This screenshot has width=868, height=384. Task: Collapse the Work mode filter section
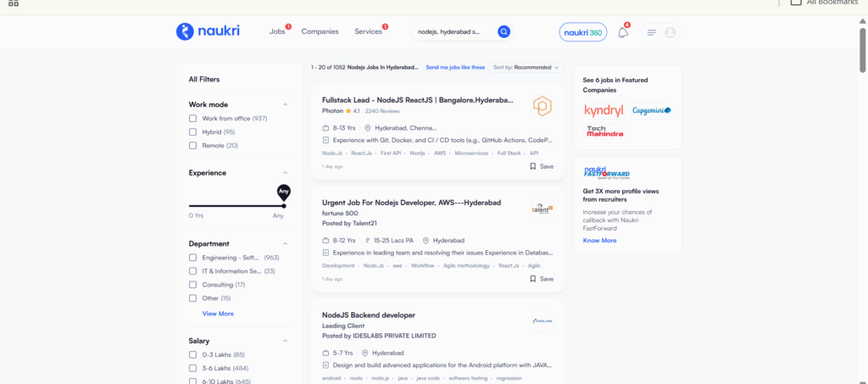pos(285,104)
